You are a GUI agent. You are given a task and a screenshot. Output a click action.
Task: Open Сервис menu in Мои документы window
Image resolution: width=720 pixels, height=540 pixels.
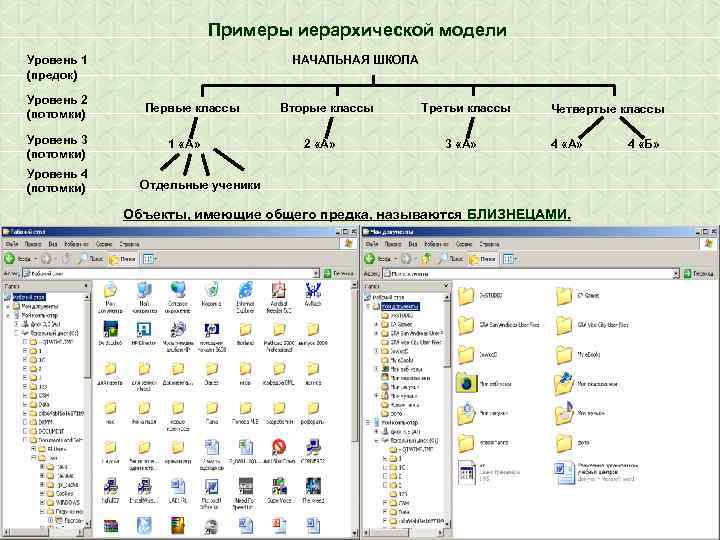click(464, 244)
